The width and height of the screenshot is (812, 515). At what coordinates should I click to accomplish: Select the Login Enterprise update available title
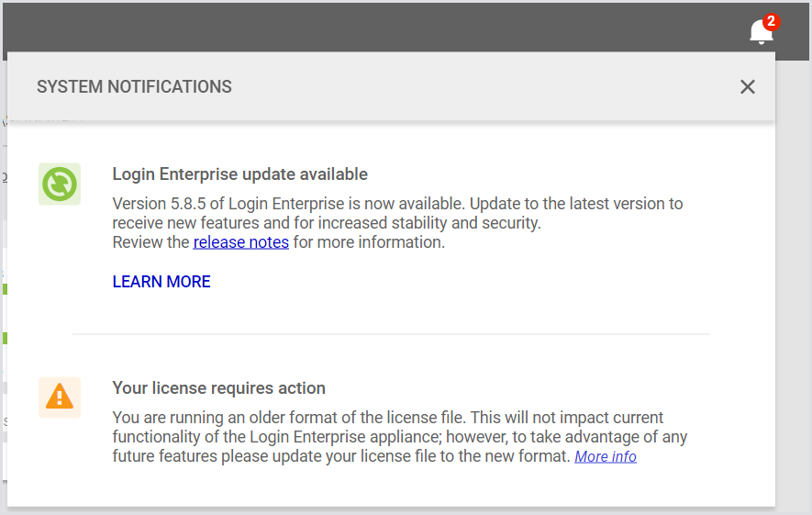(x=239, y=174)
